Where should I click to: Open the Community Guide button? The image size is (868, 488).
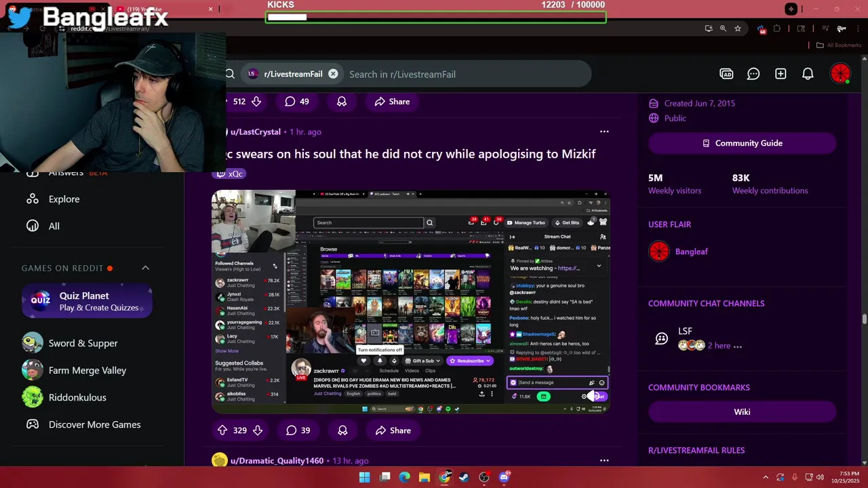742,143
